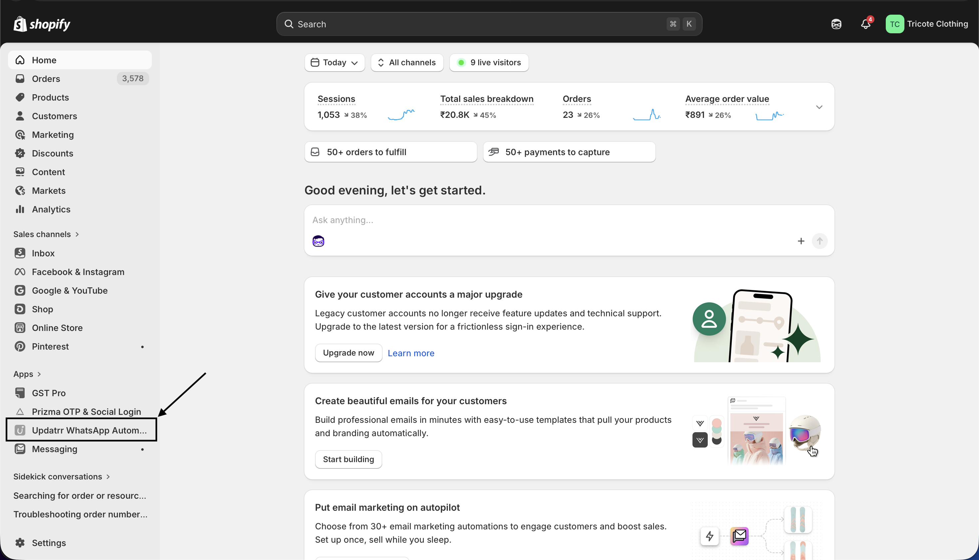979x560 pixels.
Task: Click the Shopify logo
Action: (x=42, y=24)
